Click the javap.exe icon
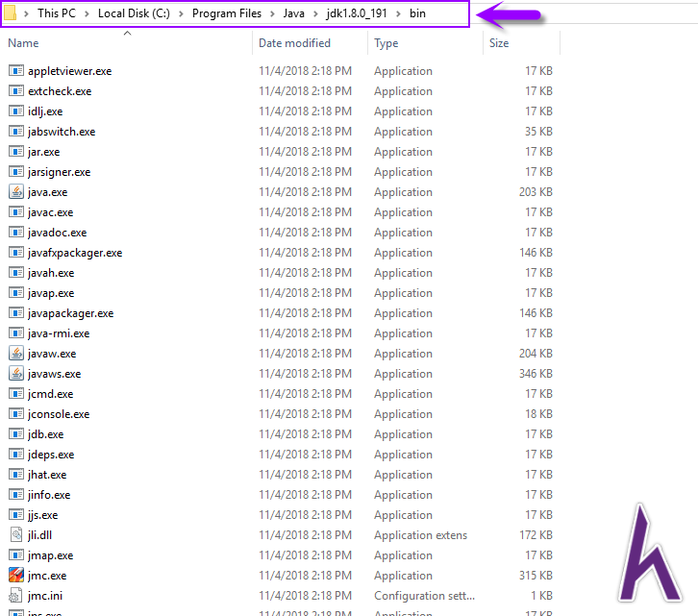698x616 pixels. click(16, 292)
